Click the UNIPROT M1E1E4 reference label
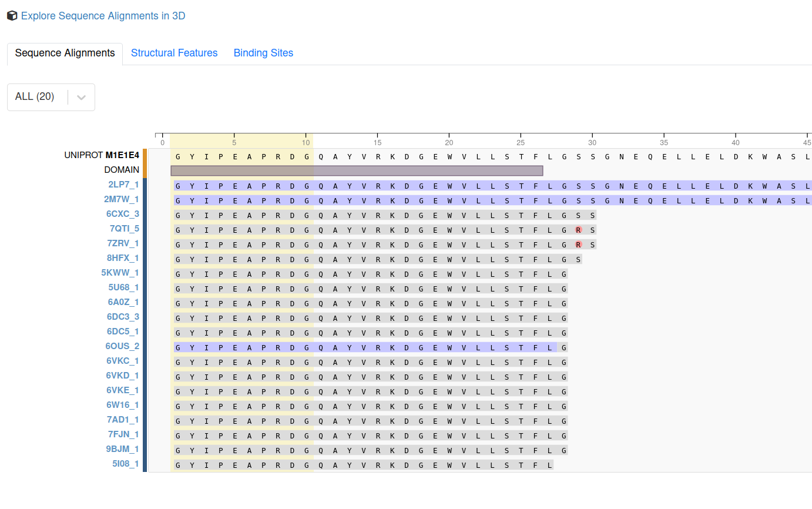The image size is (812, 509). pos(102,155)
